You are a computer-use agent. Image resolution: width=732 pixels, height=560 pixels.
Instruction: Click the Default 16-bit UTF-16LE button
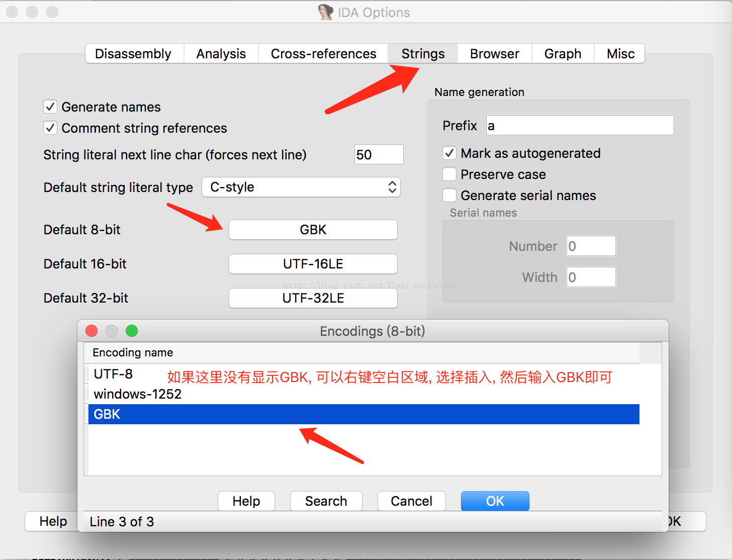pyautogui.click(x=313, y=264)
